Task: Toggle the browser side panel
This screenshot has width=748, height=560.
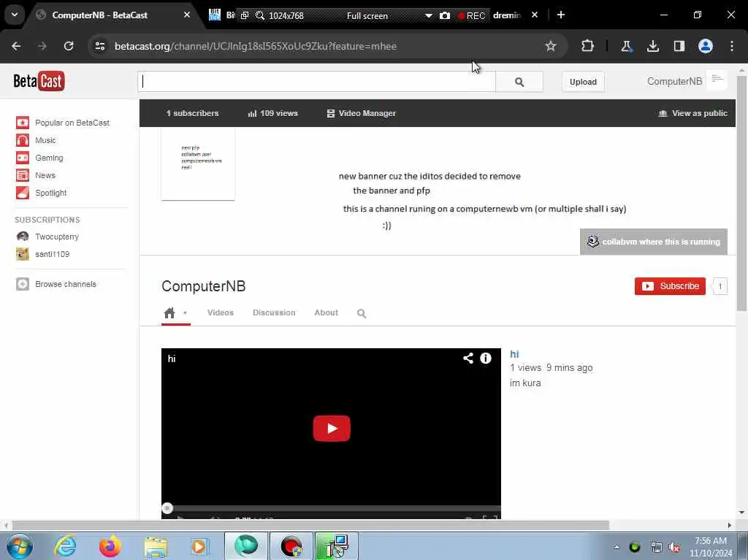Action: click(x=679, y=46)
